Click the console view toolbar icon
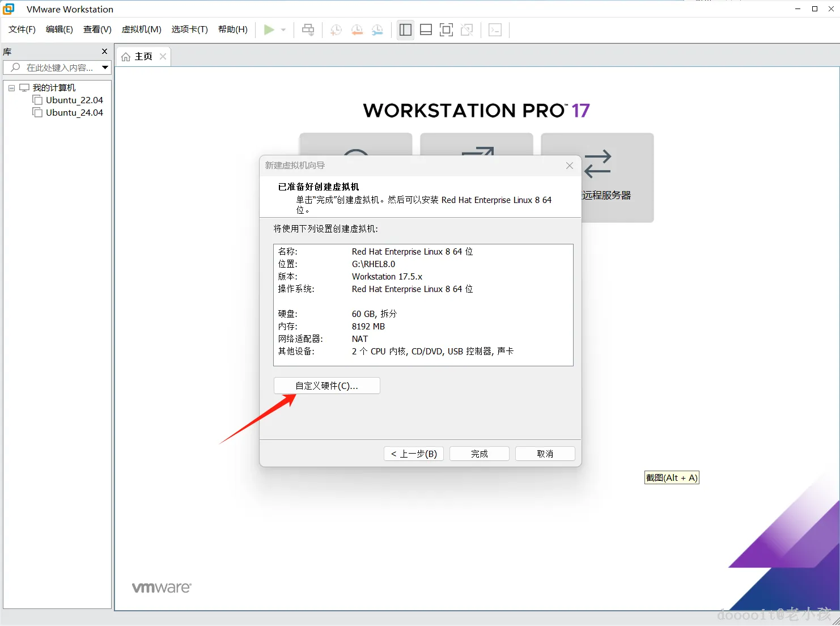 pyautogui.click(x=495, y=30)
